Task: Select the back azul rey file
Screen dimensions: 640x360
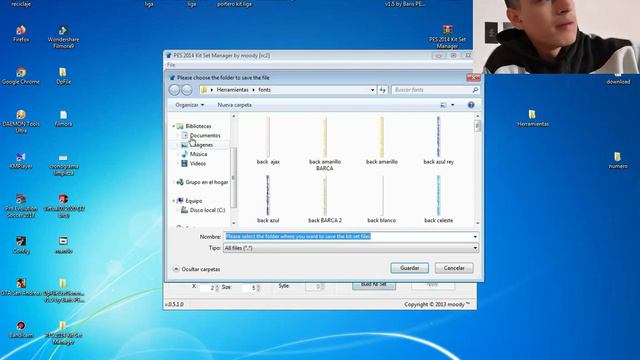Action: click(438, 140)
